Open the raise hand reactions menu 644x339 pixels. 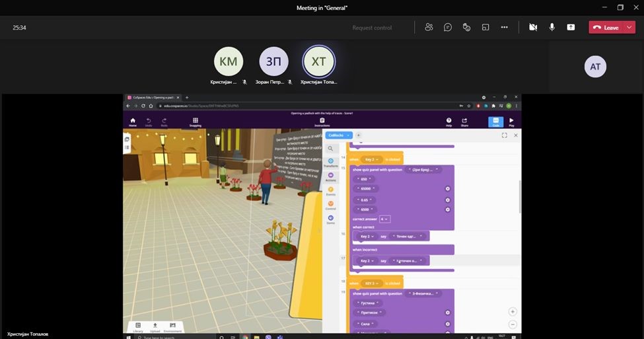point(466,27)
